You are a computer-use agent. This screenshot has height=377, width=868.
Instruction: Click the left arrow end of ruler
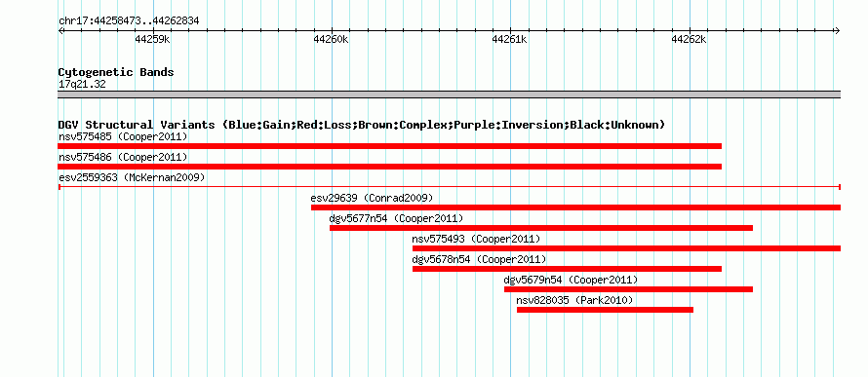coord(60,30)
